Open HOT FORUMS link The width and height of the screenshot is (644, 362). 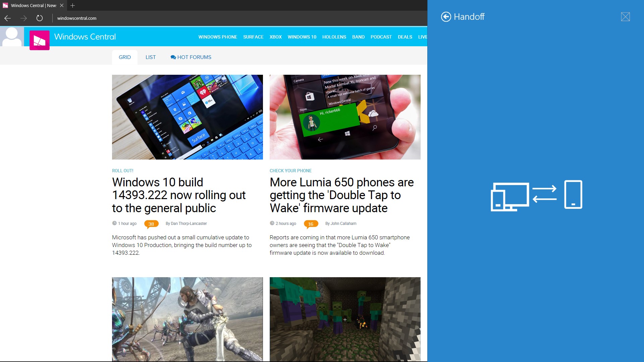click(x=191, y=57)
